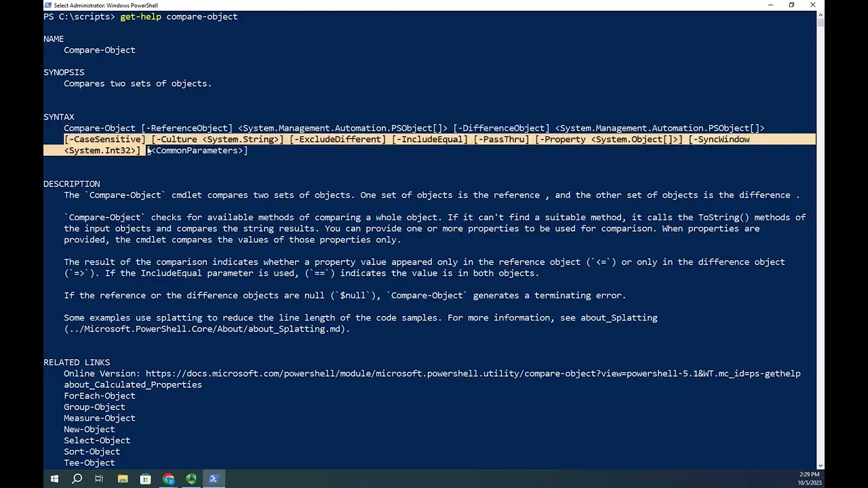
Task: Click the DESCRIPTION section heading
Action: [71, 184]
